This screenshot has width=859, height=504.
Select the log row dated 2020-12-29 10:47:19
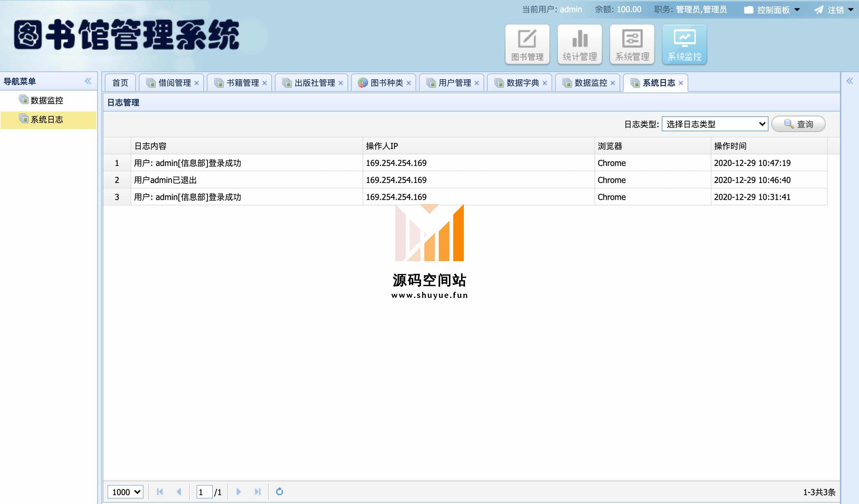pyautogui.click(x=465, y=163)
